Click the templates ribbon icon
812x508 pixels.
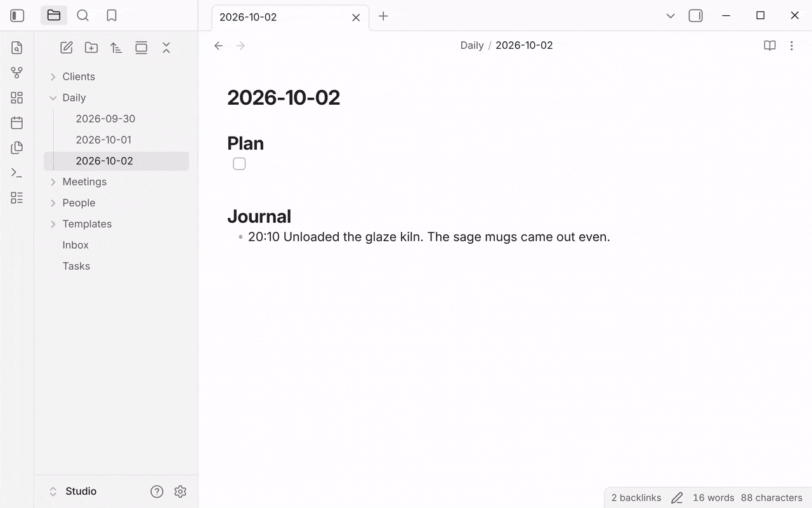tap(17, 148)
